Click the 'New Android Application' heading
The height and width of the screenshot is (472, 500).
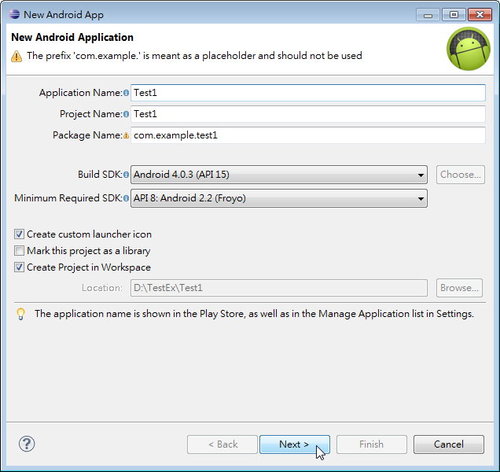[72, 37]
